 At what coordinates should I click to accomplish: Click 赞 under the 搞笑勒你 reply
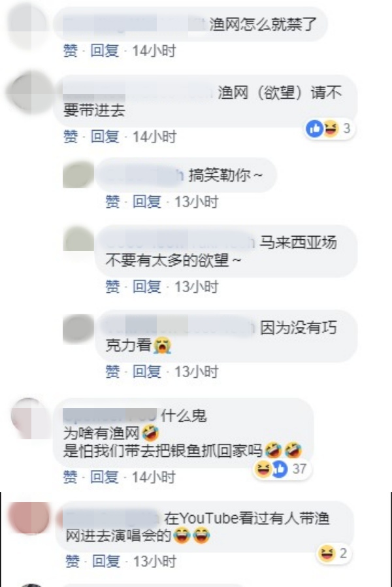112,202
